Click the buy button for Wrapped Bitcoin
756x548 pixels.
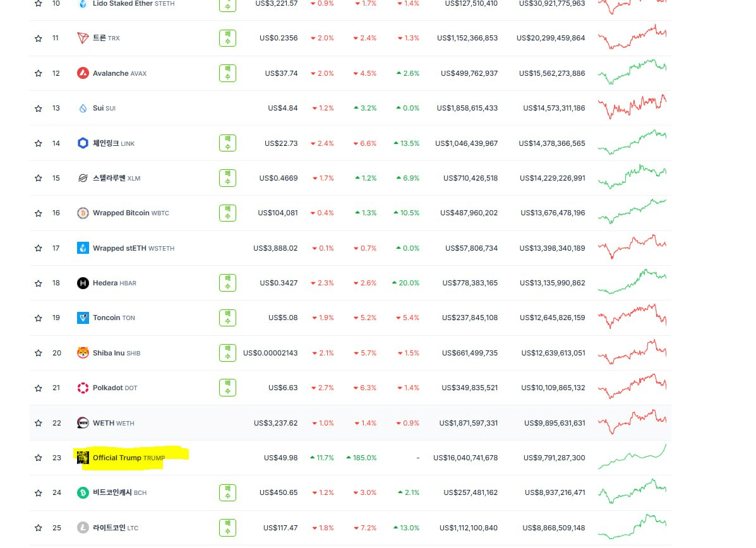pos(227,213)
